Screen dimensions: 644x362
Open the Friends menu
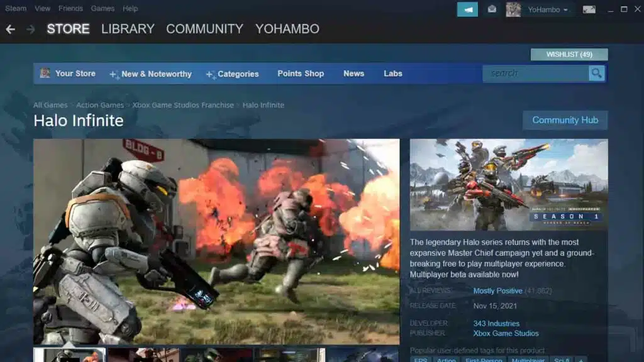(x=70, y=8)
